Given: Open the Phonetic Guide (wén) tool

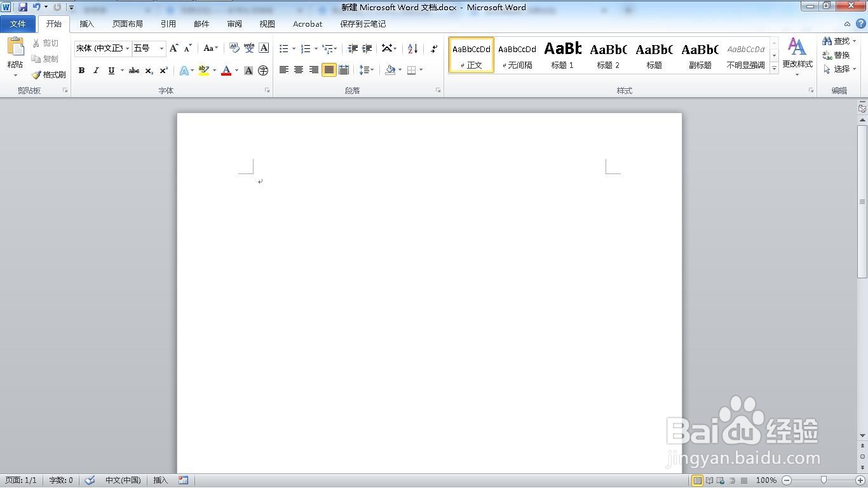Looking at the screenshot, I should coord(248,48).
